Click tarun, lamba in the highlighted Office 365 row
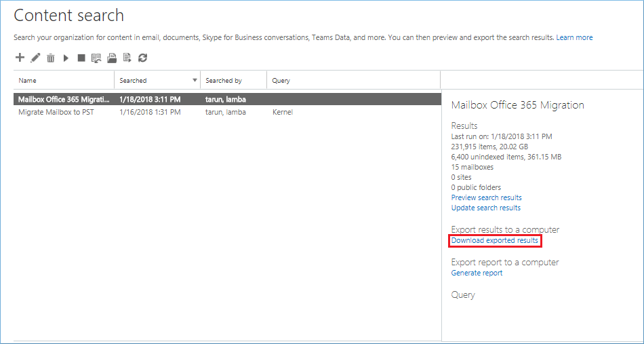The image size is (644, 344). [226, 100]
